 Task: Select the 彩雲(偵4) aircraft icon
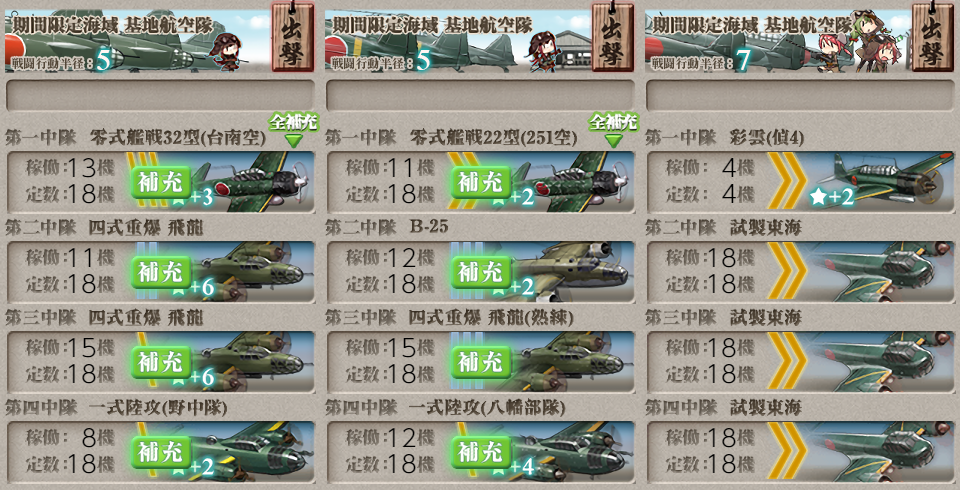coord(883,181)
